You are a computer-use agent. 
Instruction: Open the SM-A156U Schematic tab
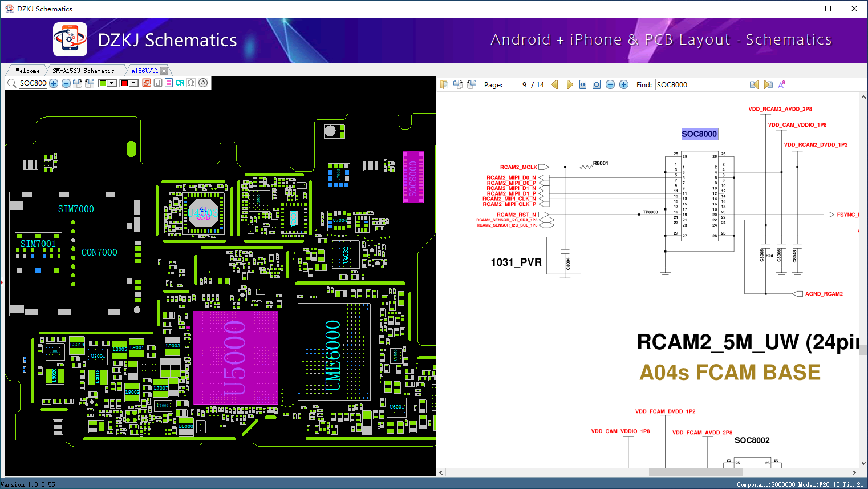(83, 71)
